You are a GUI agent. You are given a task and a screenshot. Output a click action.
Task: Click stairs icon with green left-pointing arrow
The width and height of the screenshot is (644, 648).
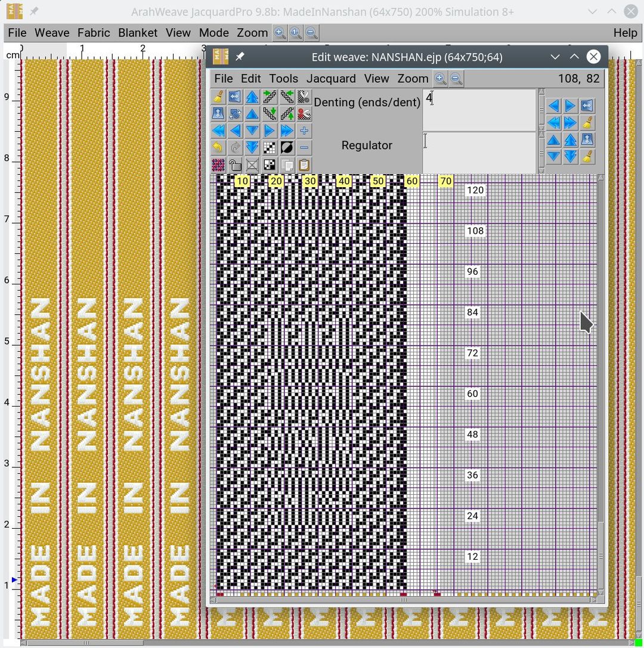tap(287, 97)
